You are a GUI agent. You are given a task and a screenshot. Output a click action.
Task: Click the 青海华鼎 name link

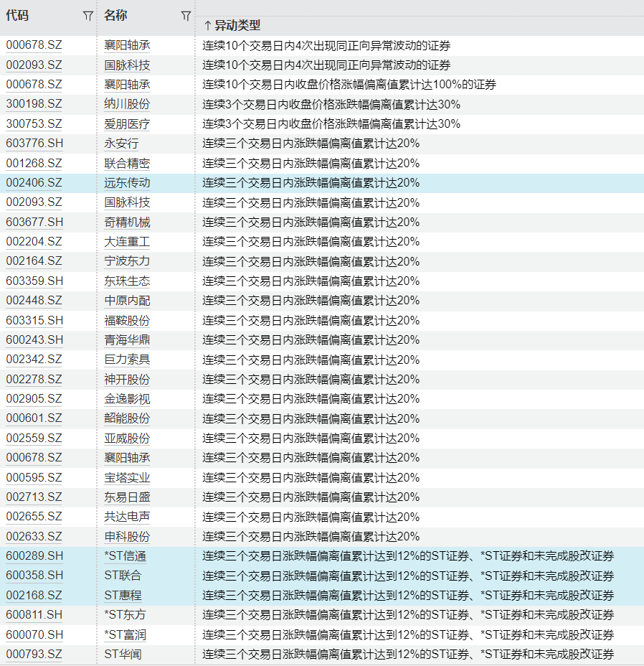point(127,339)
